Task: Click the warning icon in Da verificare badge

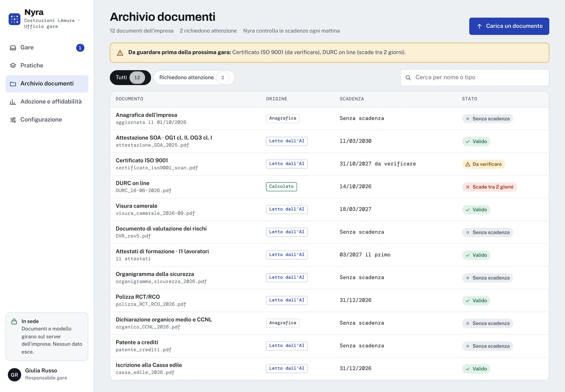Action: tap(468, 164)
